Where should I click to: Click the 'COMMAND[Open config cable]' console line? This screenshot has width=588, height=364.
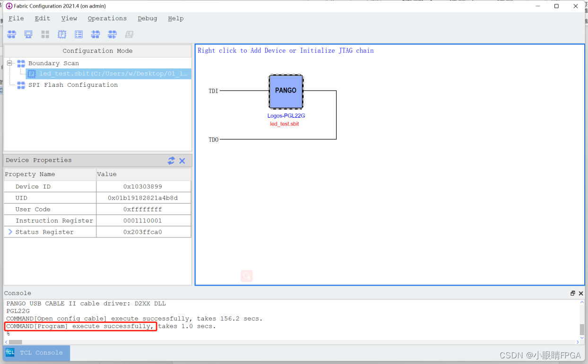[134, 319]
